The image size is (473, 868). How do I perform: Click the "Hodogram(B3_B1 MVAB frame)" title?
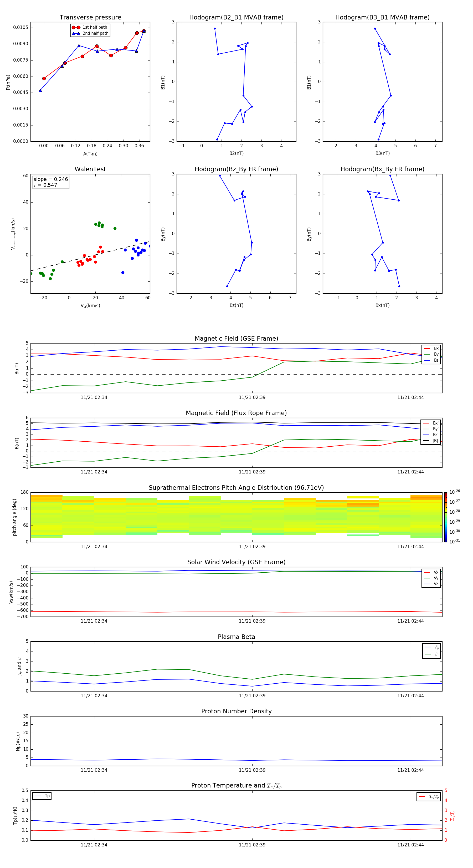coord(382,18)
